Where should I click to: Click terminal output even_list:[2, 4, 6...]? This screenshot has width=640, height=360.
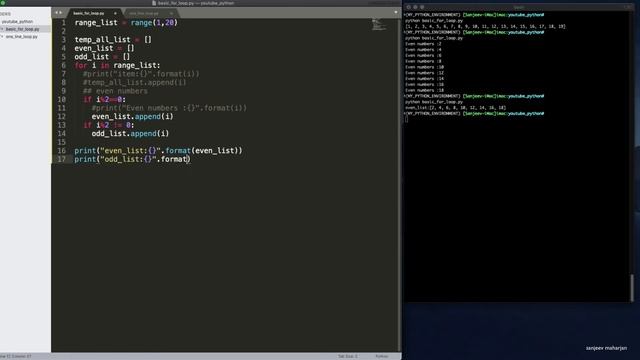tap(456, 108)
